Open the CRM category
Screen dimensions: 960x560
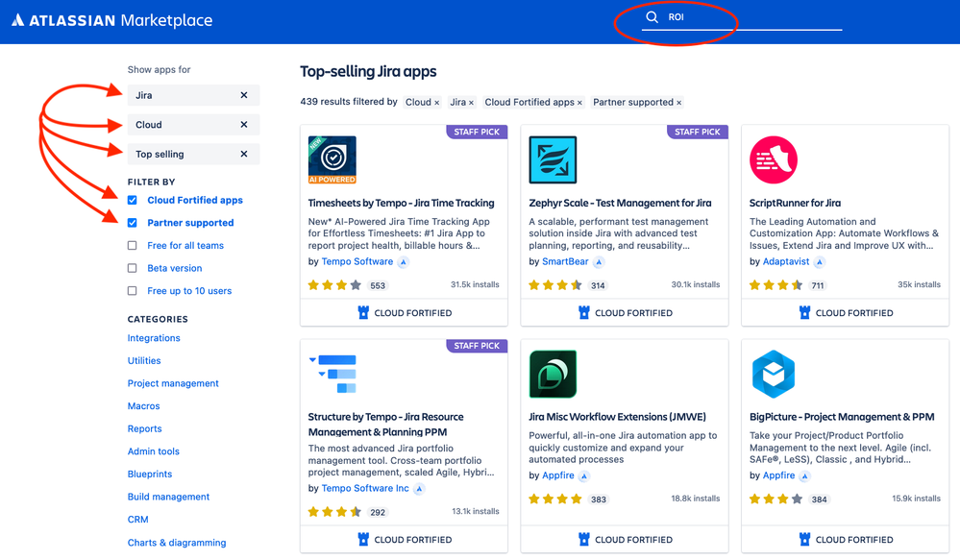(x=137, y=519)
